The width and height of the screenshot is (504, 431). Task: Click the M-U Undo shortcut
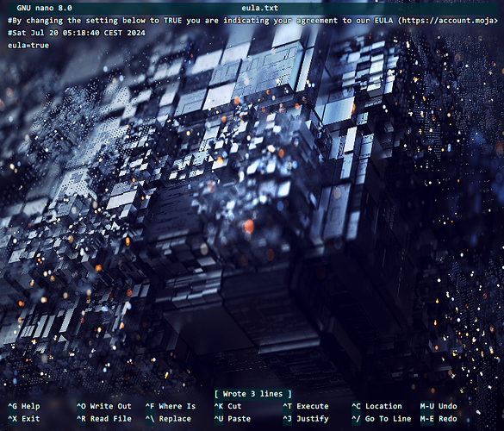[x=439, y=406]
